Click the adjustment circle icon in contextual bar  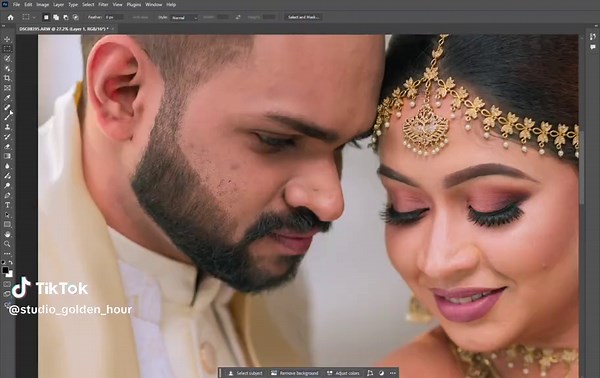pyautogui.click(x=382, y=373)
